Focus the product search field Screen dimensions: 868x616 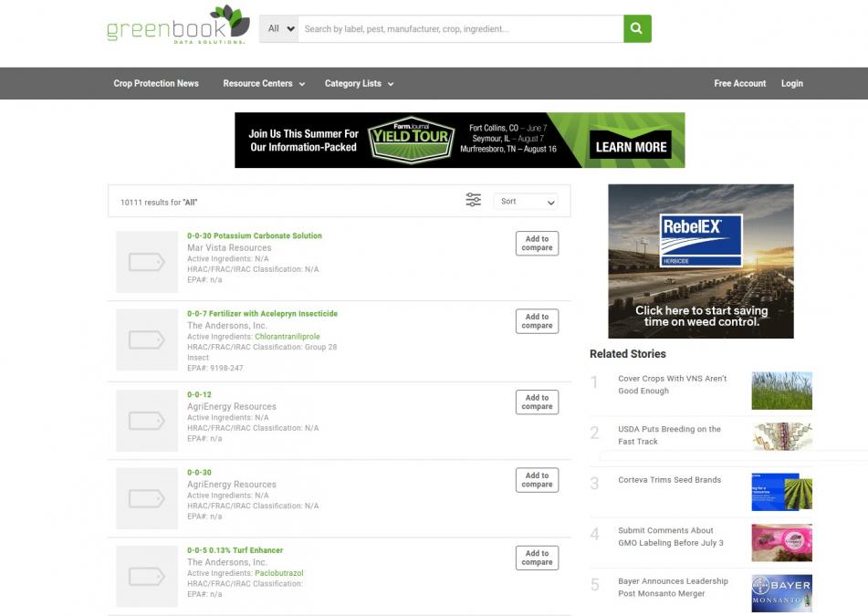click(461, 29)
